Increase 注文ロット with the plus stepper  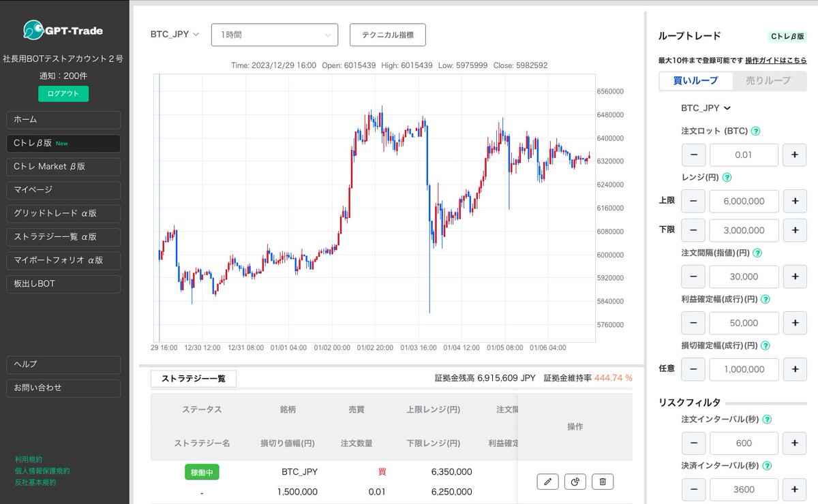point(794,155)
